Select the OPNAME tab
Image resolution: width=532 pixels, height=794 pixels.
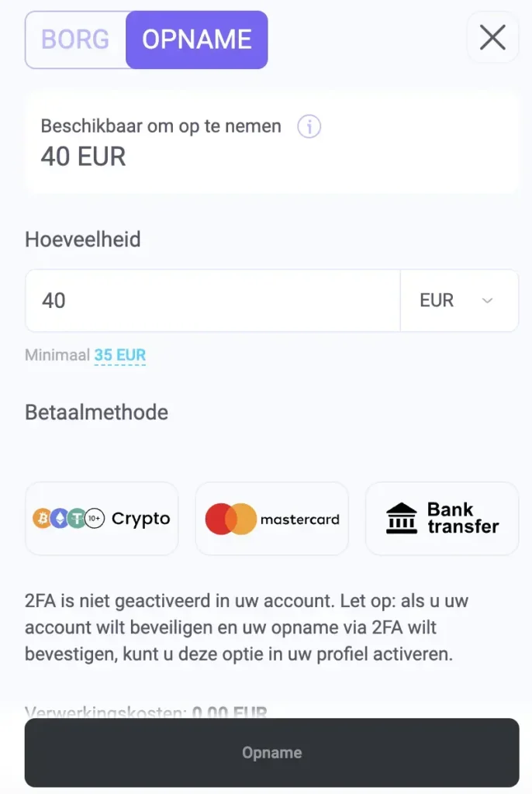(196, 40)
